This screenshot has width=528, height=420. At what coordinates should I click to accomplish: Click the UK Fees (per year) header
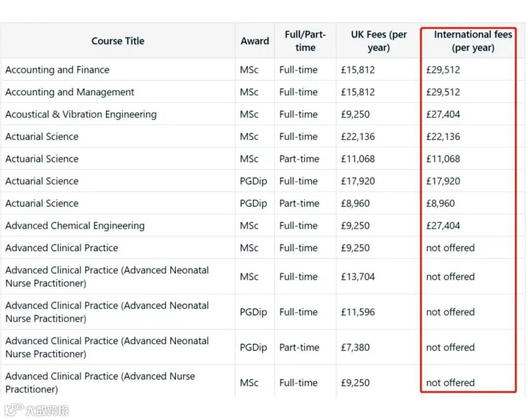(x=378, y=41)
